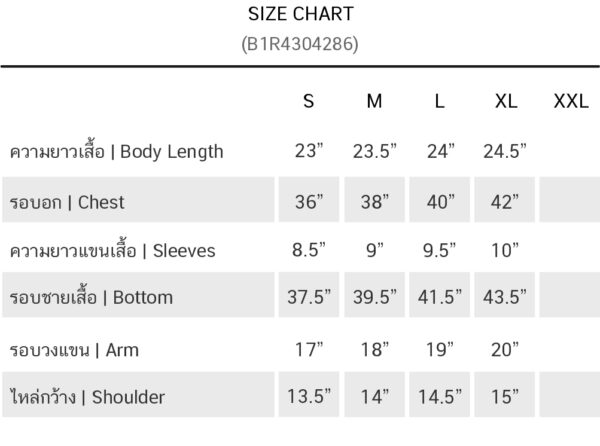The width and height of the screenshot is (600, 446).
Task: Click the SIZE CHART title
Action: [x=301, y=14]
